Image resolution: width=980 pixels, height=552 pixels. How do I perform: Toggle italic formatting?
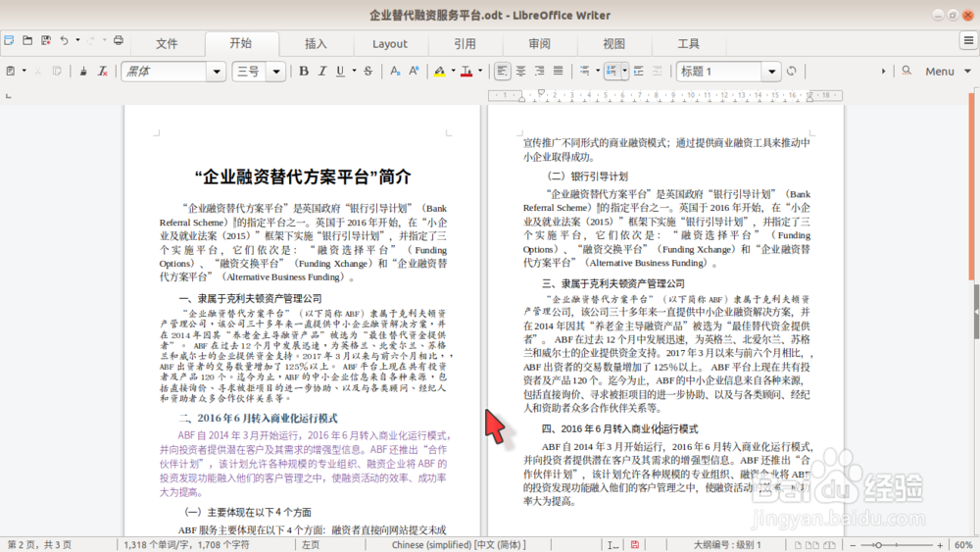pyautogui.click(x=322, y=72)
